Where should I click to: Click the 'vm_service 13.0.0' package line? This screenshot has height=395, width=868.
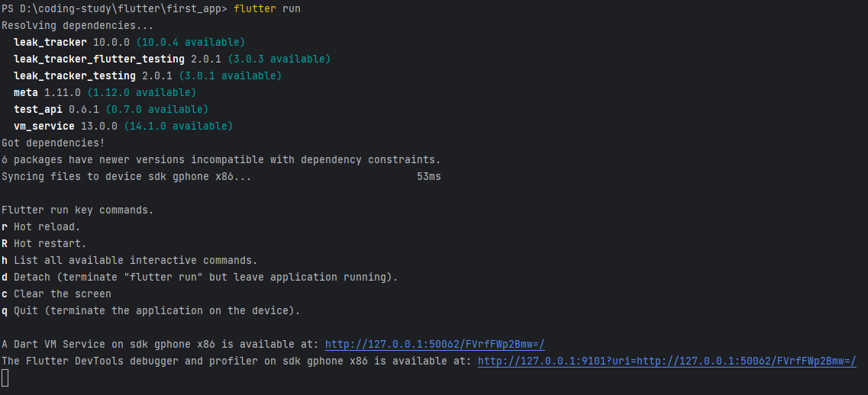pyautogui.click(x=123, y=126)
